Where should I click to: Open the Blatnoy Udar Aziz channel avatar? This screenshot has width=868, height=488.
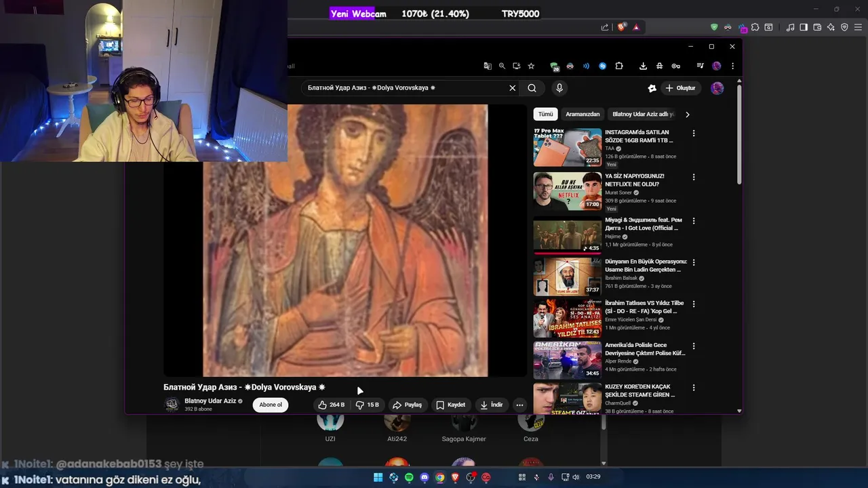tap(172, 405)
